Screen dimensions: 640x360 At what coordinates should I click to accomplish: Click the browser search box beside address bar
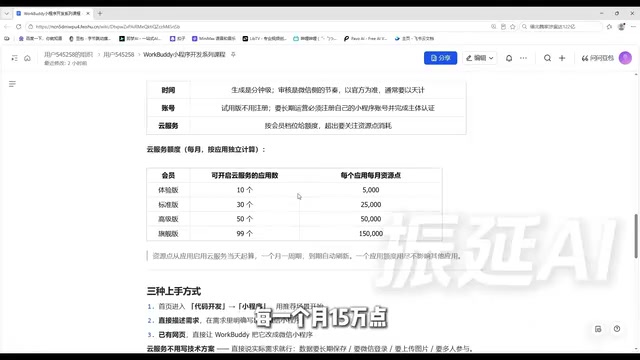[561, 27]
